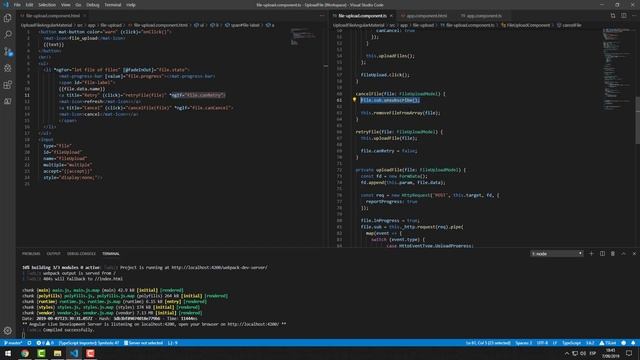Switch to Debug Console panel tab
Screen dimensions: 640x360
click(x=81, y=253)
